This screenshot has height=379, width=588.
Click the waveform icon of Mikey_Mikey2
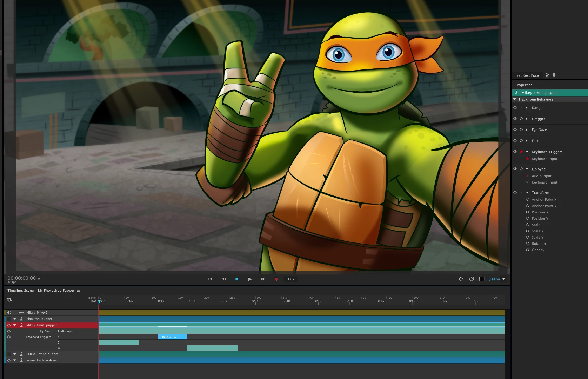click(21, 312)
